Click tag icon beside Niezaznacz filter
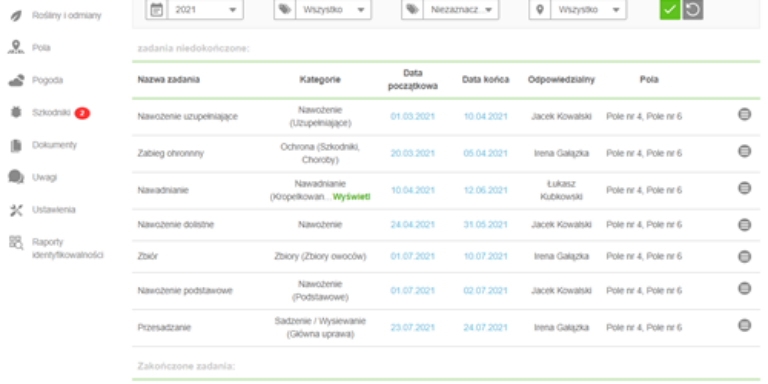This screenshot has height=384, width=768. point(412,10)
